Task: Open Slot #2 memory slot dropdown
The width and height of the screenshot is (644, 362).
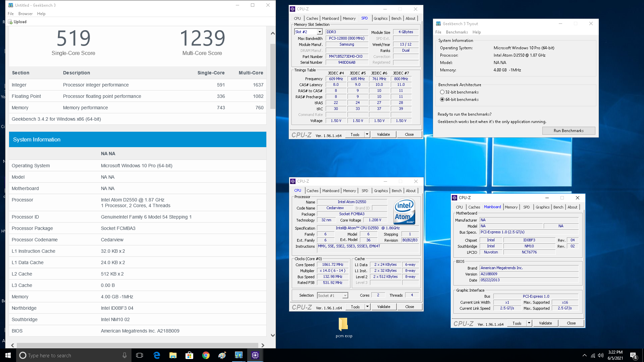Action: [320, 32]
